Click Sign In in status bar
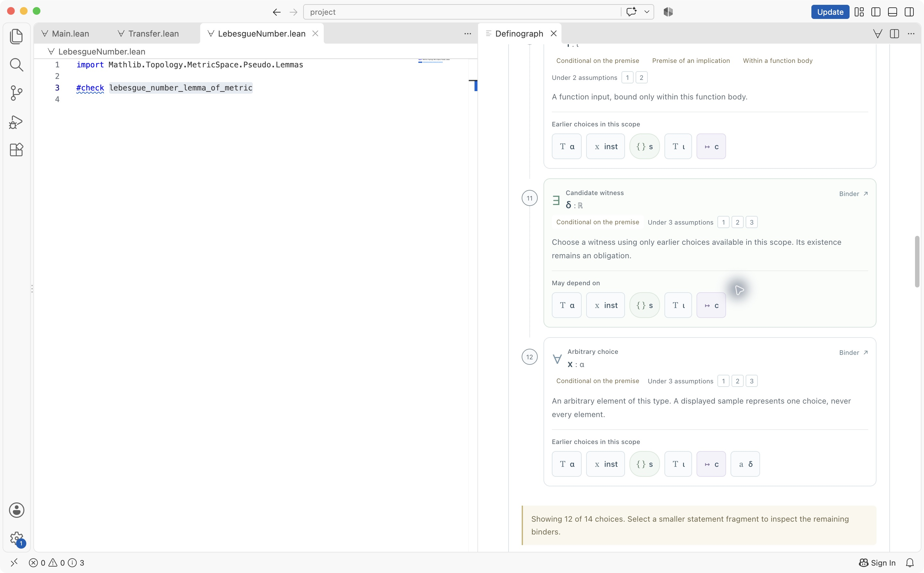The height and width of the screenshot is (573, 924). click(877, 563)
